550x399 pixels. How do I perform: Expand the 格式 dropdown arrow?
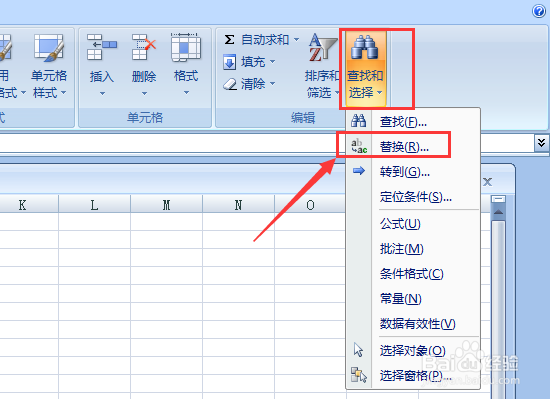pos(186,93)
